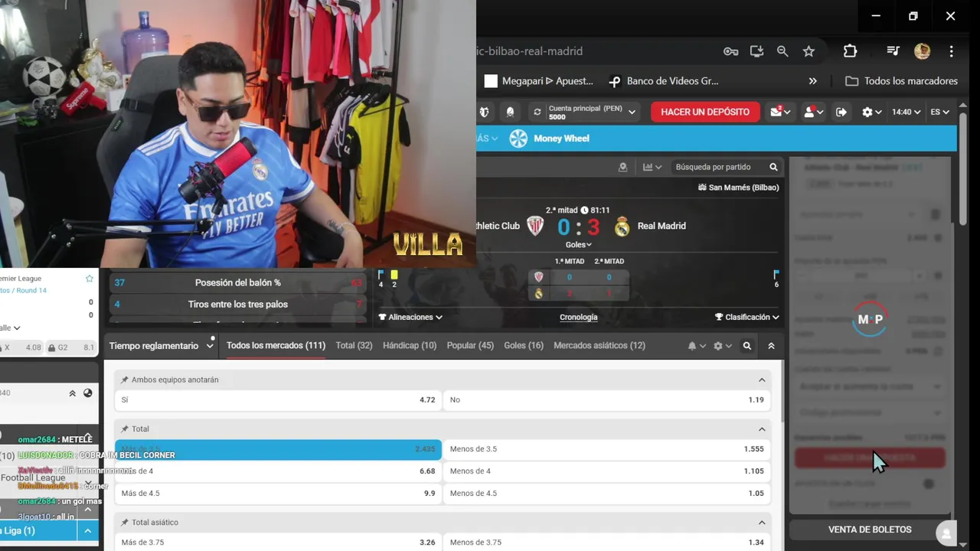The width and height of the screenshot is (980, 551).
Task: Open the markets search magnifier icon
Action: (x=747, y=346)
